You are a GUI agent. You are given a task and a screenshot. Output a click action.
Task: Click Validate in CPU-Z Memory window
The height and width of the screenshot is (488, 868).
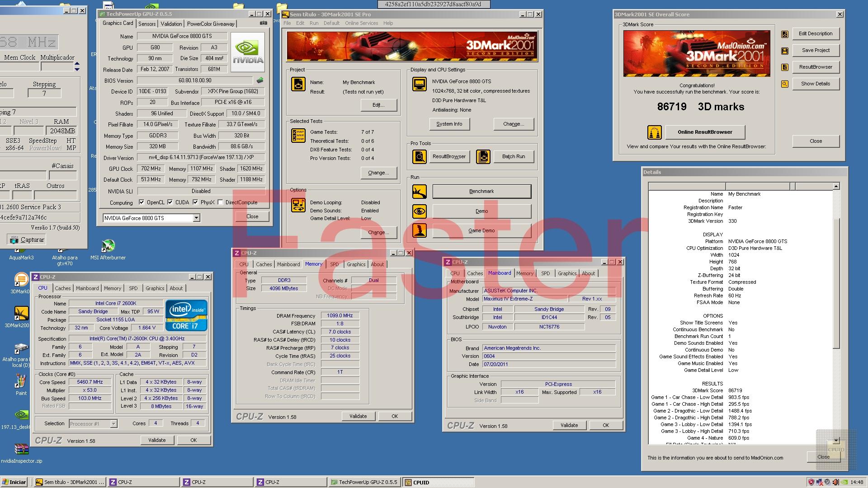358,416
